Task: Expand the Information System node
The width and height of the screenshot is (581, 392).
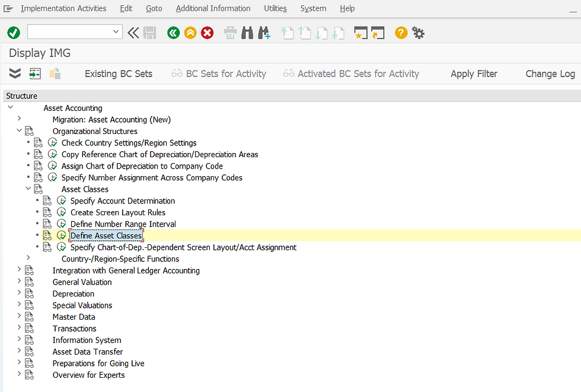Action: tap(19, 339)
